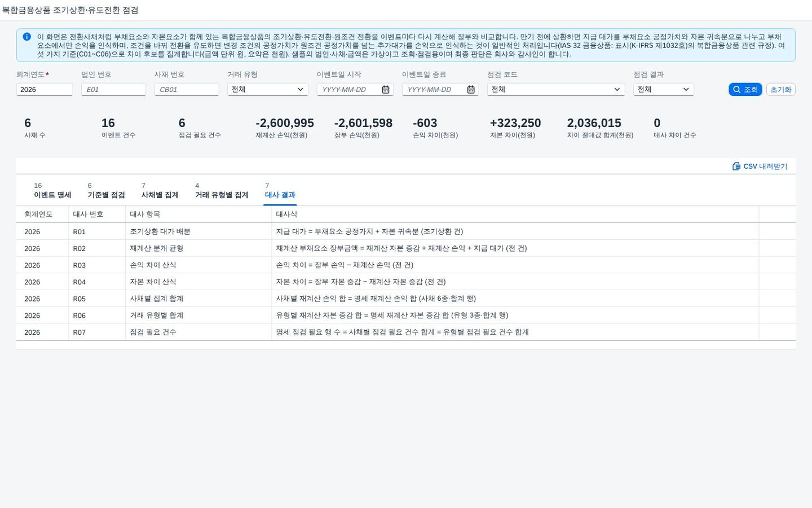Click the 조기상환 대가 배분 cell

tap(198, 231)
